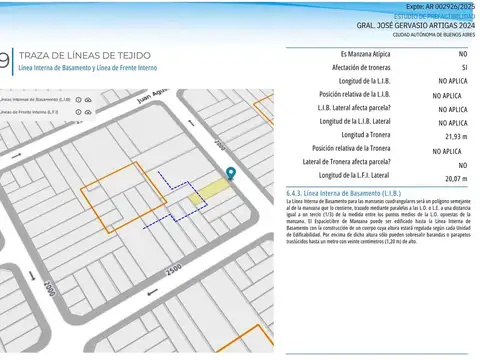Click subtitle 'Línea Interna de Basamento y Línea de Frente Interno'
This screenshot has height=360, width=480.
(x=88, y=68)
